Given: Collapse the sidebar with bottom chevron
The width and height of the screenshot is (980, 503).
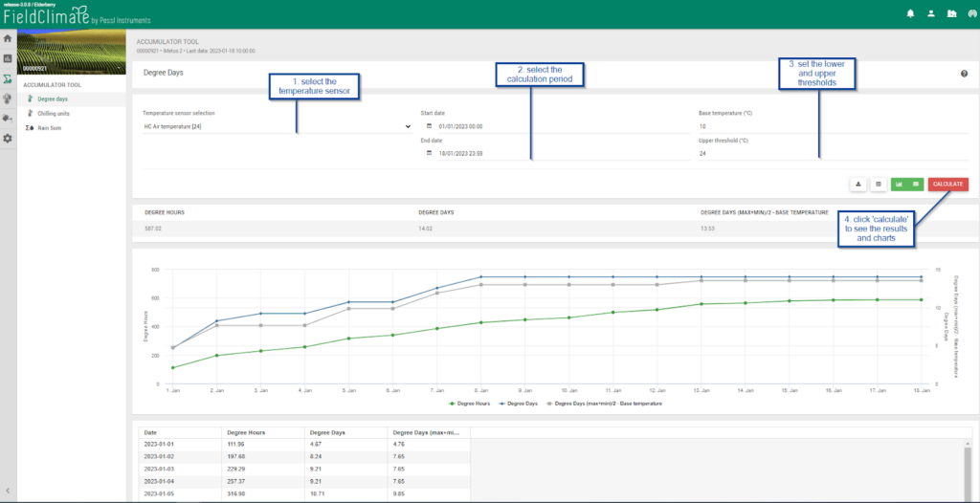Looking at the screenshot, I should pos(8,491).
